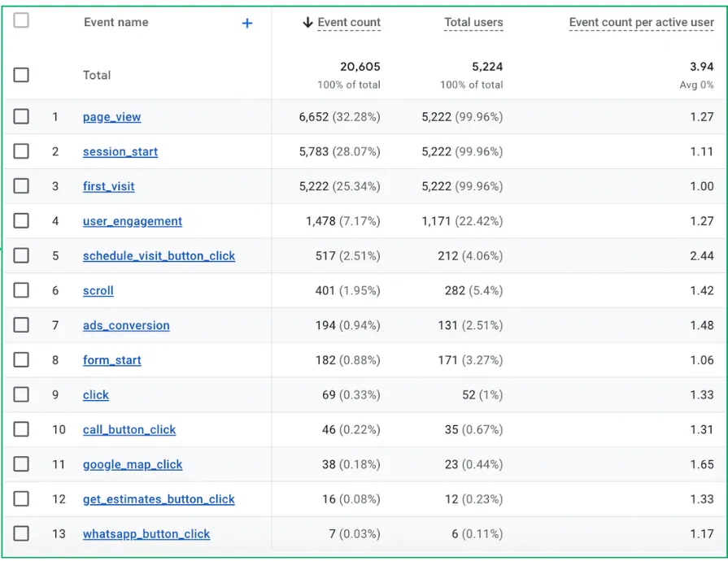Viewport: 728px width, 561px height.
Task: Select the whatsapp_button_click row checkbox
Action: (x=21, y=534)
